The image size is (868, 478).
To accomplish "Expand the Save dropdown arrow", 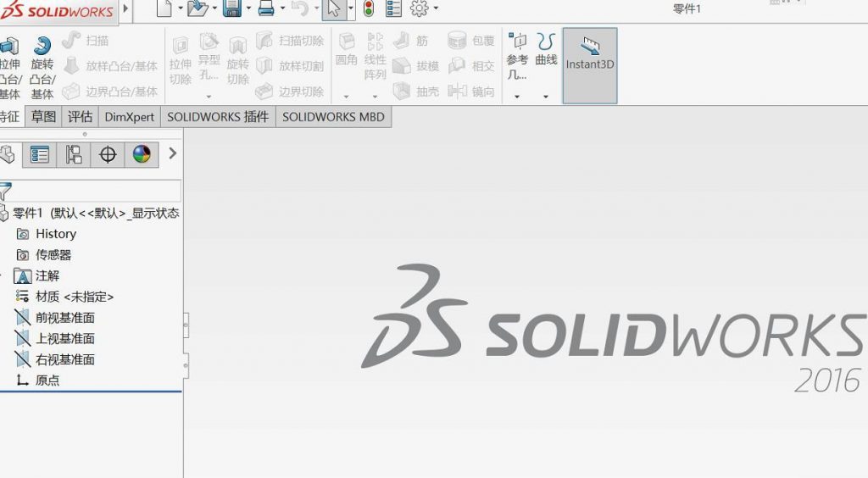I will 248,8.
